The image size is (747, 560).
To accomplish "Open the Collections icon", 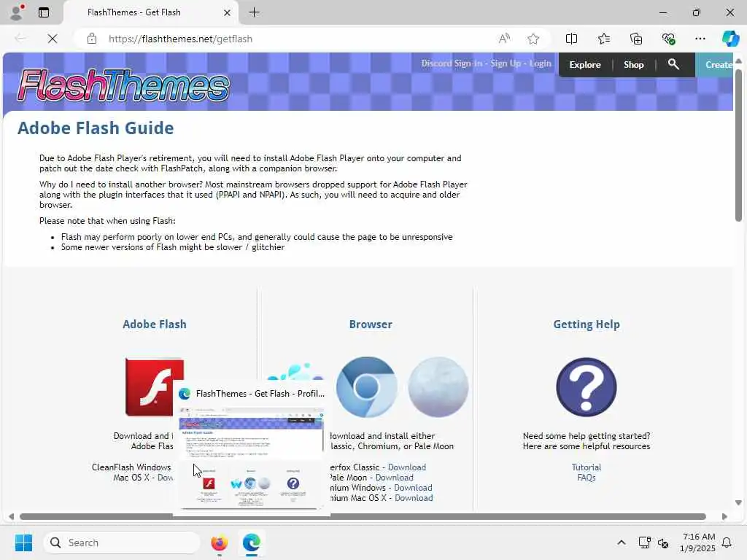I will pyautogui.click(x=636, y=39).
